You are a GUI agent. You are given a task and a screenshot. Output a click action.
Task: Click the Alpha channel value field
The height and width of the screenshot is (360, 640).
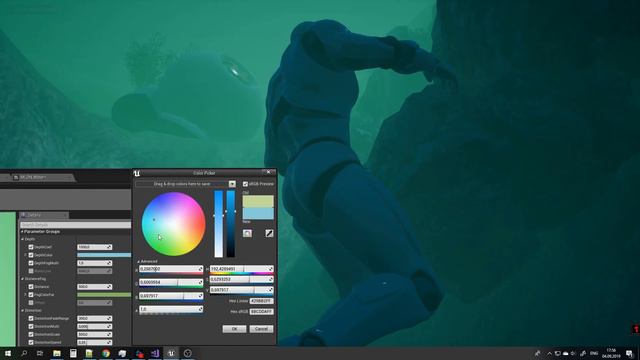tap(171, 309)
